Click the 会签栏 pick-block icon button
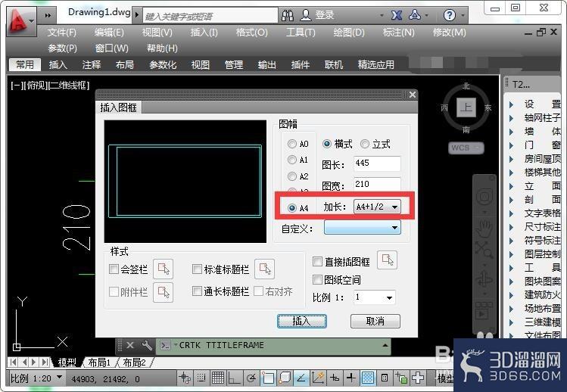Viewport: 567px width, 392px height. (x=163, y=269)
